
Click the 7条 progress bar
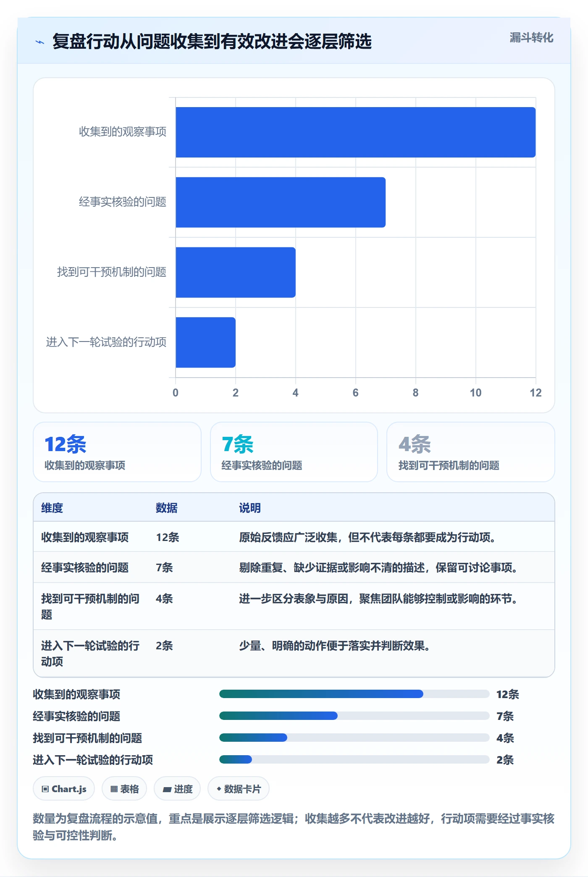(354, 716)
